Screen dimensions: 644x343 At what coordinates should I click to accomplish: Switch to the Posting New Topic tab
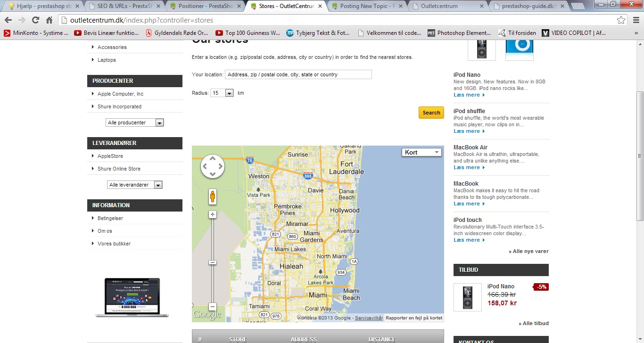[x=367, y=6]
